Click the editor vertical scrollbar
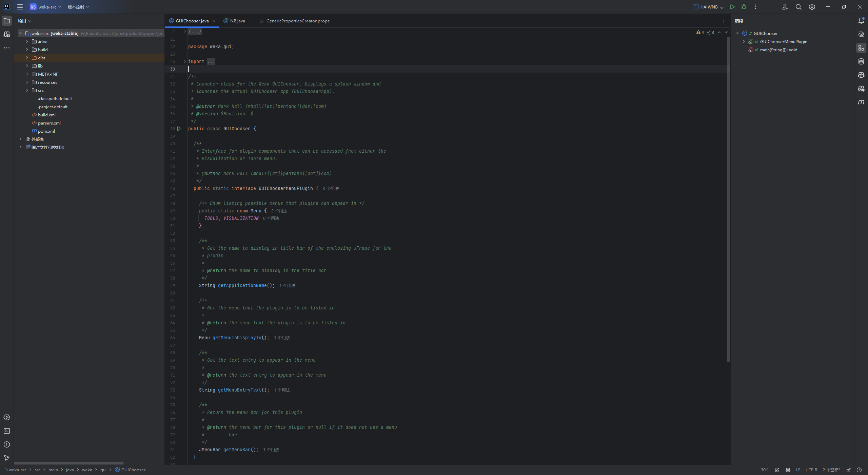The height and width of the screenshot is (475, 868). tap(728, 199)
